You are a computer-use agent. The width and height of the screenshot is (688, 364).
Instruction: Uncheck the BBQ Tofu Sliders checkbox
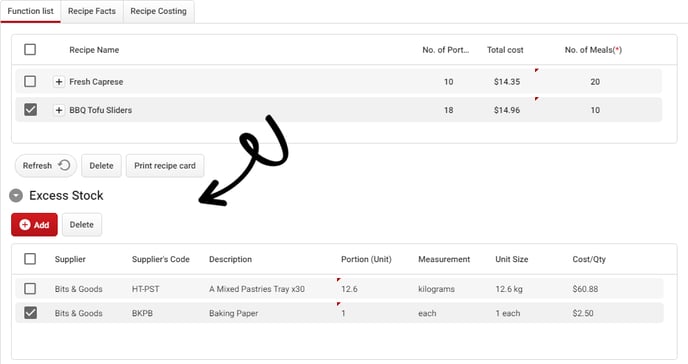coord(30,110)
